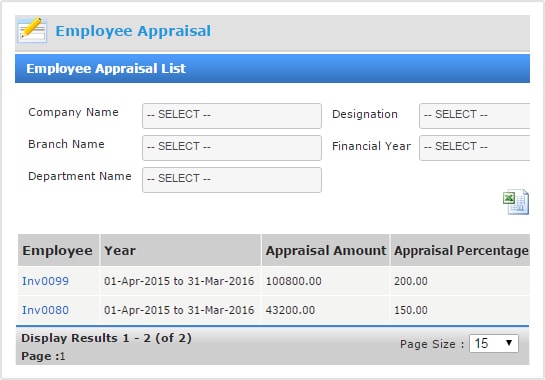This screenshot has height=380, width=545.
Task: Open the Designation dropdown
Action: pos(474,115)
